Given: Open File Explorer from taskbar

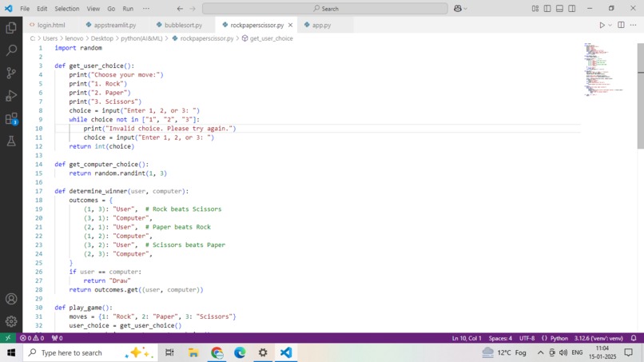Looking at the screenshot, I should (x=193, y=352).
